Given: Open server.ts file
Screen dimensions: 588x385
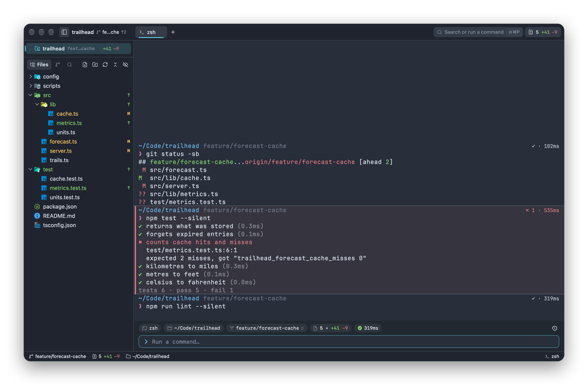Looking at the screenshot, I should [x=61, y=151].
